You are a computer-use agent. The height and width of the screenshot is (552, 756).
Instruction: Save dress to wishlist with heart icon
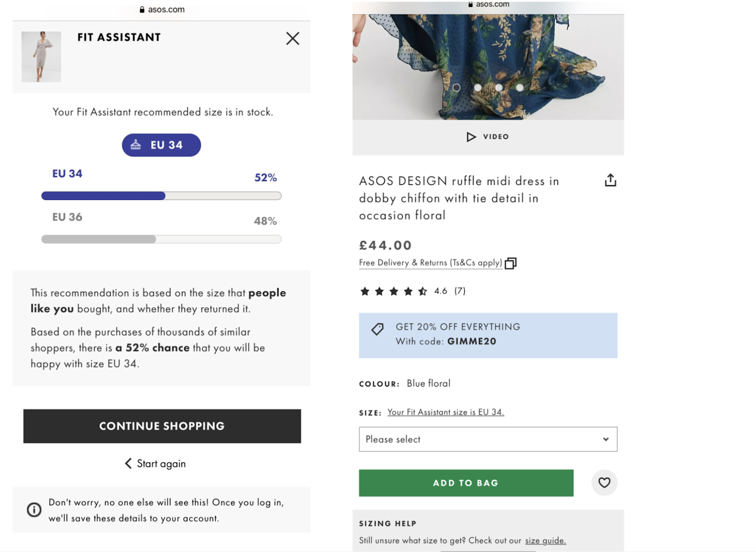(604, 483)
